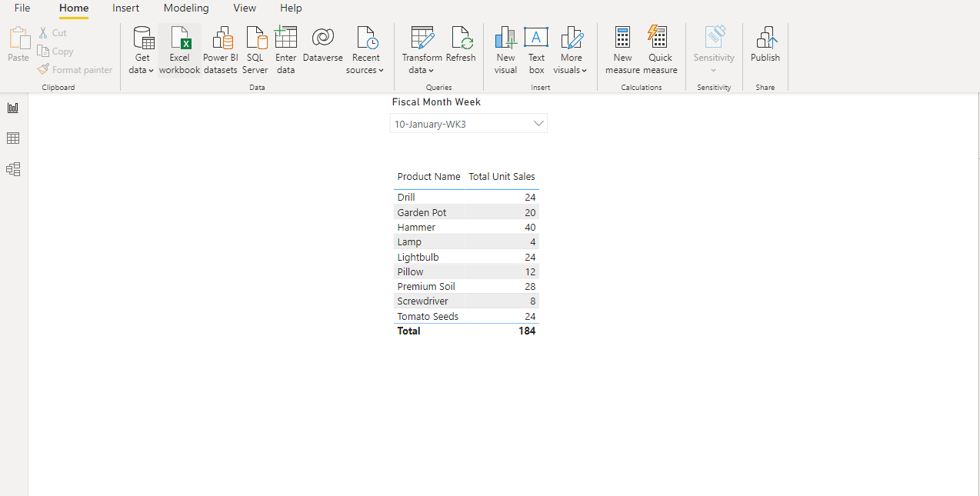Select the Hammer product row
Image resolution: width=980 pixels, height=496 pixels.
466,228
